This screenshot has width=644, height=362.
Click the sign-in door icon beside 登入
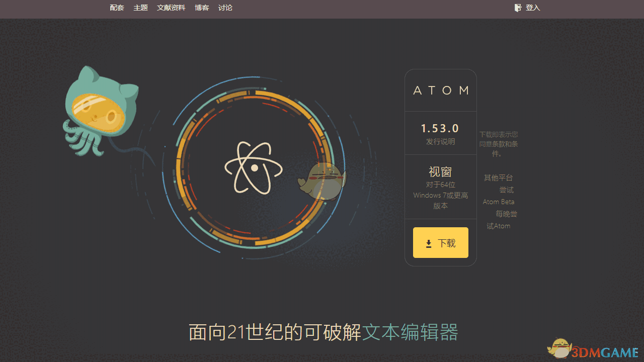pyautogui.click(x=518, y=8)
